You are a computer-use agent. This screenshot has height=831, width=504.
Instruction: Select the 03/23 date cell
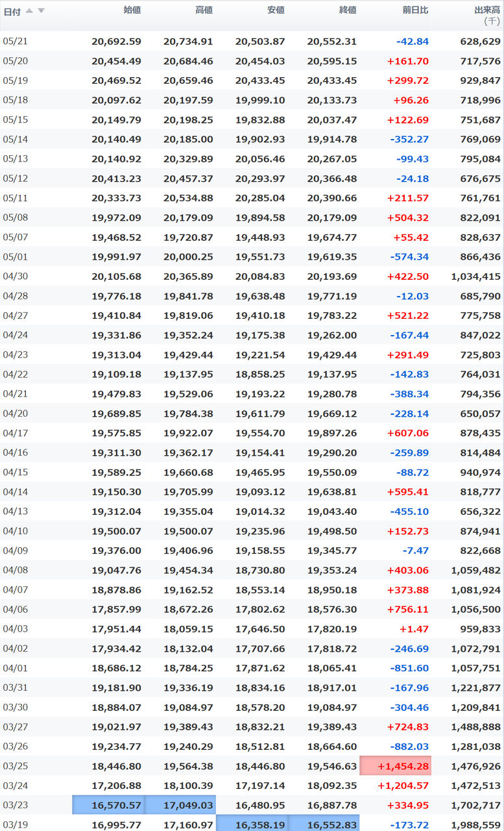click(15, 805)
